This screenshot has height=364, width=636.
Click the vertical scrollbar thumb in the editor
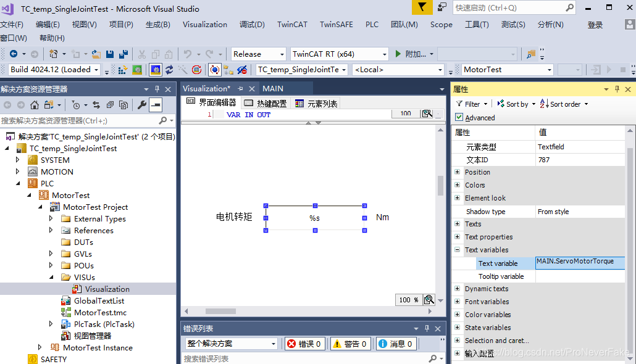click(440, 186)
